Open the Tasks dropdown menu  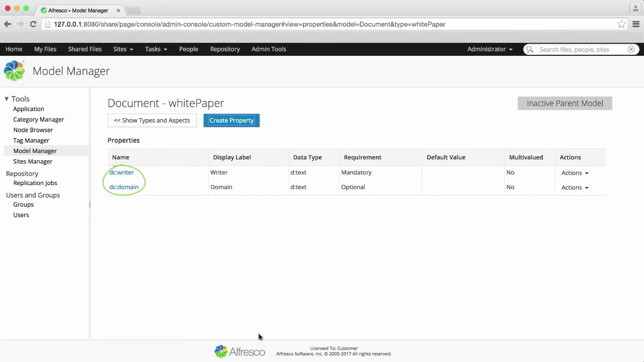tap(156, 49)
